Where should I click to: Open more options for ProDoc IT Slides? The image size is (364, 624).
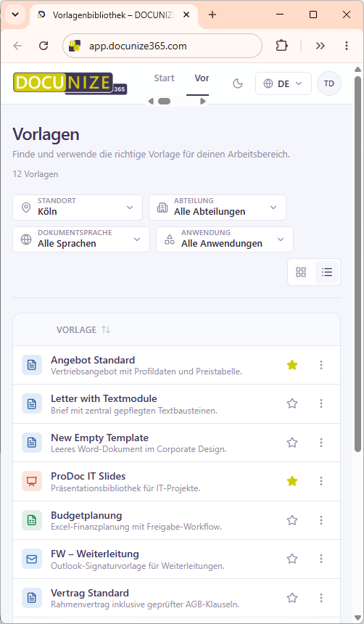[321, 481]
